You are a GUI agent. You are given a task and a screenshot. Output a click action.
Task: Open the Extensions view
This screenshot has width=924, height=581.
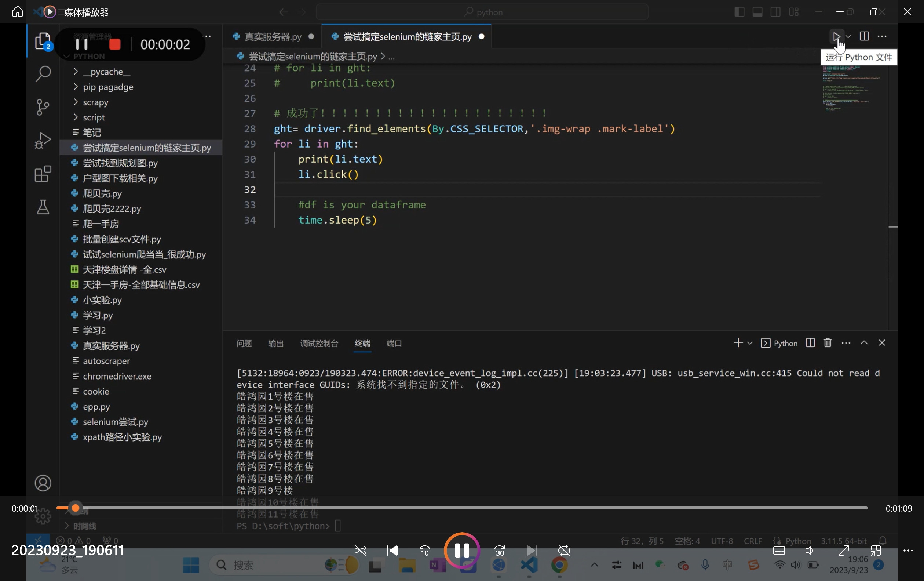click(43, 174)
